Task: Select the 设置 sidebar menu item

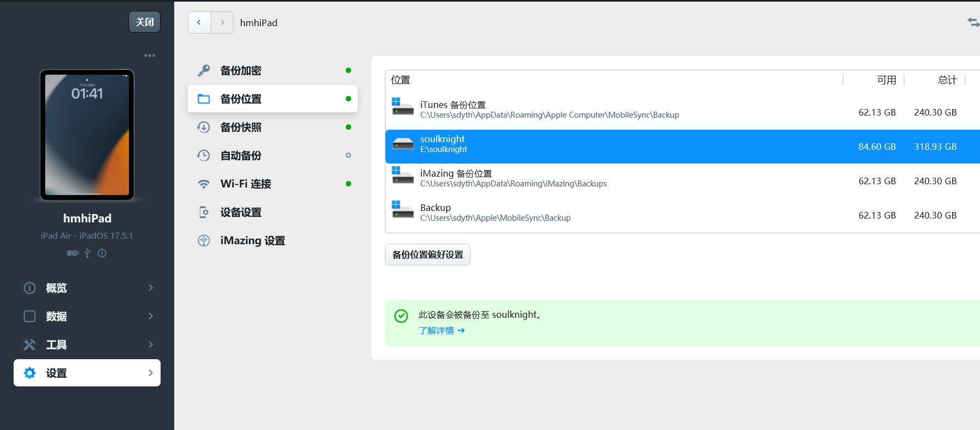Action: coord(87,373)
